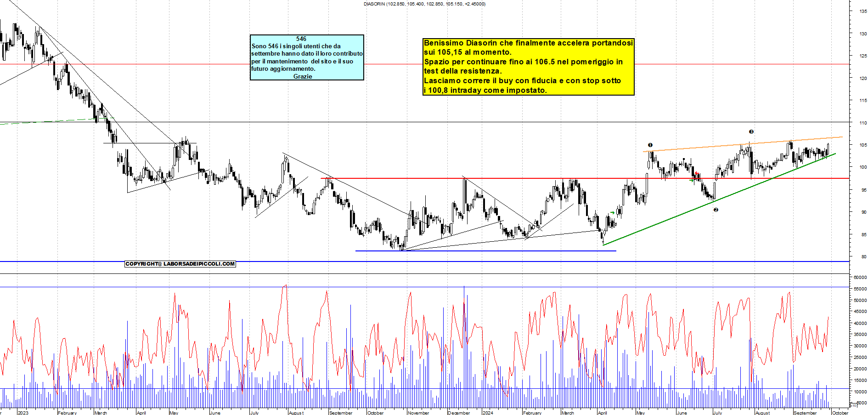Click the green ascending trendline from April low
The width and height of the screenshot is (868, 415).
(719, 199)
